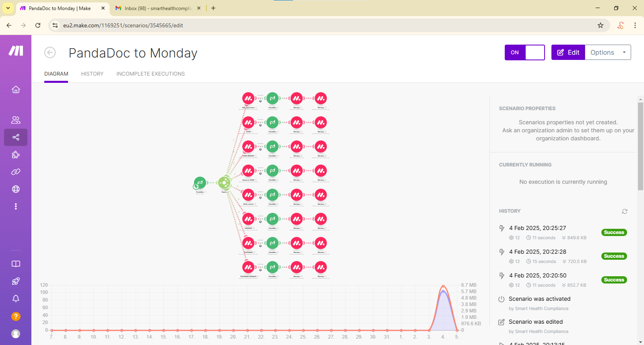The width and height of the screenshot is (644, 345).
Task: Open the user profile avatar
Action: [x=16, y=334]
